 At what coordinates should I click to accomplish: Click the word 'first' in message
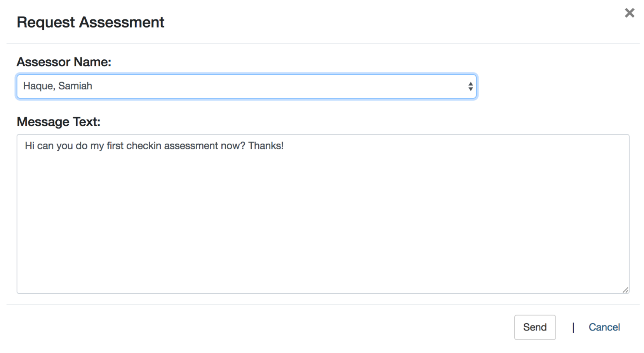click(x=115, y=146)
